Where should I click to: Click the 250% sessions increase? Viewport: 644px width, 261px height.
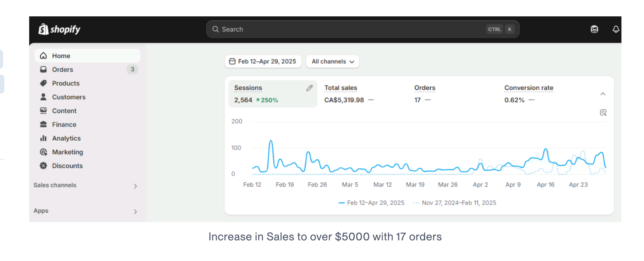click(x=267, y=100)
